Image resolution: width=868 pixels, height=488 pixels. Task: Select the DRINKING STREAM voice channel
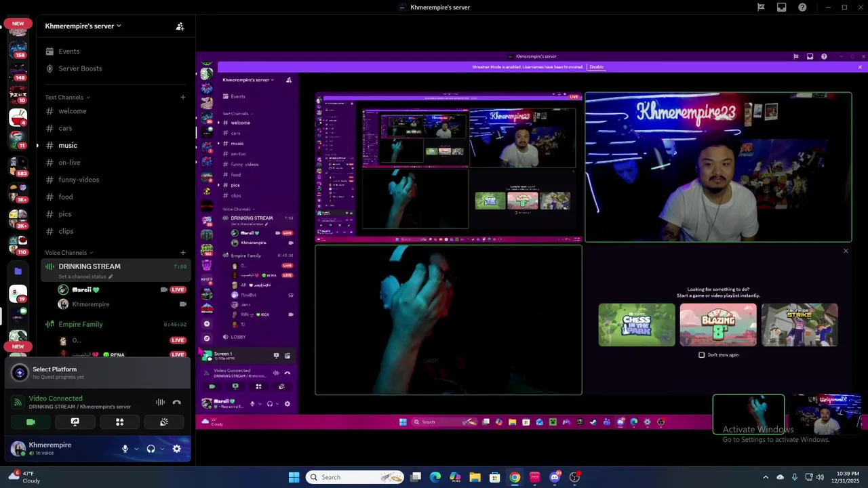115,270
